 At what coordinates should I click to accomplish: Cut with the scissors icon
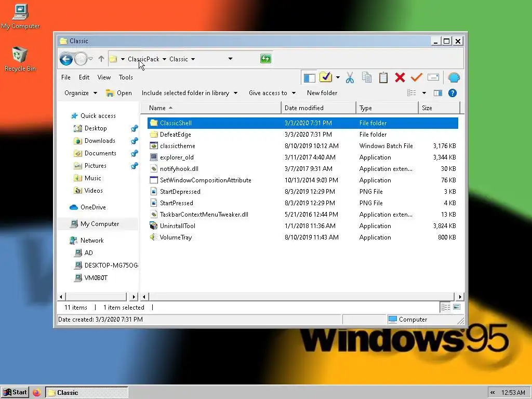point(350,78)
